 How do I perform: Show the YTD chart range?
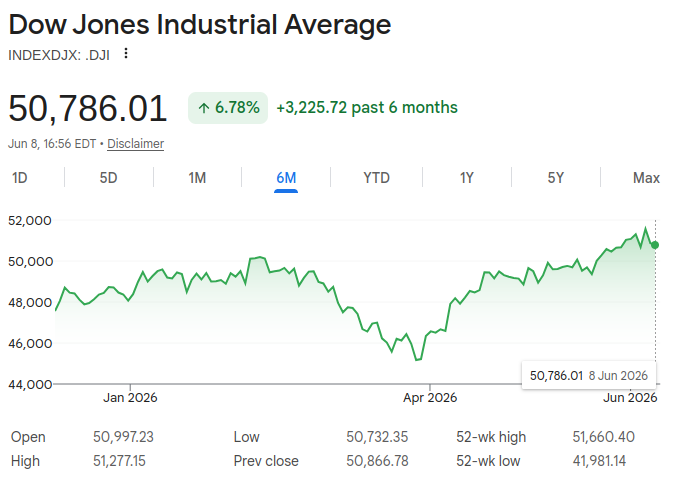pos(376,178)
